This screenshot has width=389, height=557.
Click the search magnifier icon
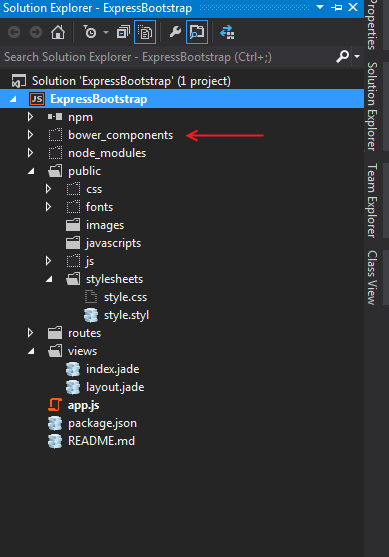click(x=342, y=56)
